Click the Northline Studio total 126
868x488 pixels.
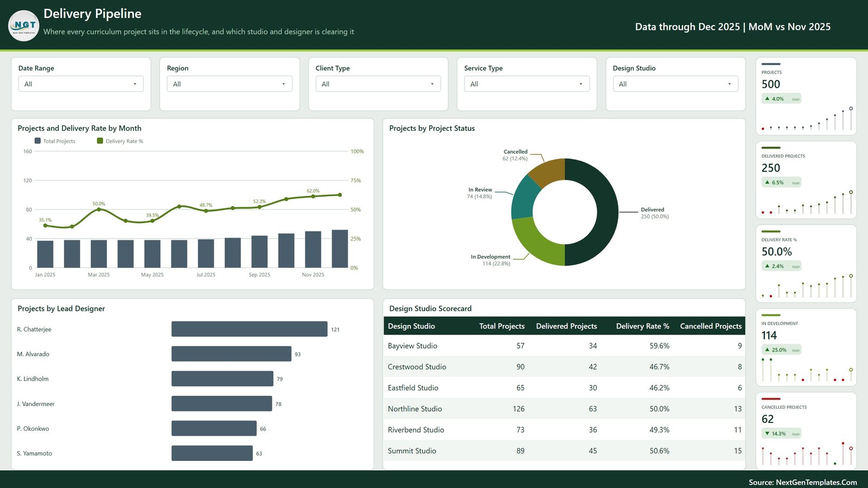click(x=519, y=409)
